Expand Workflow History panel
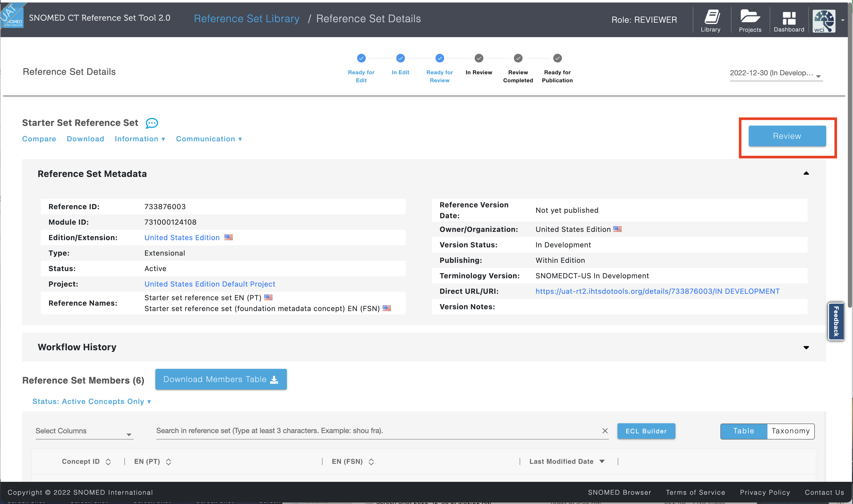Viewport: 853px width, 504px height. 806,347
